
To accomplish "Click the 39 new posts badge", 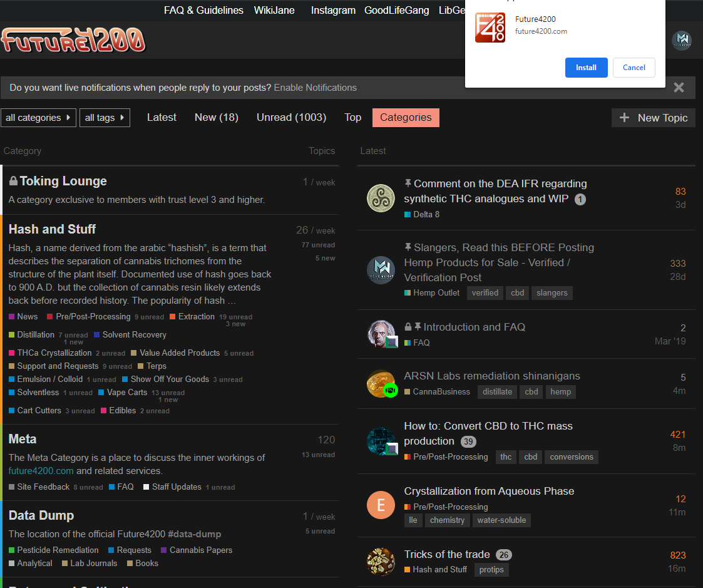I will pos(468,441).
